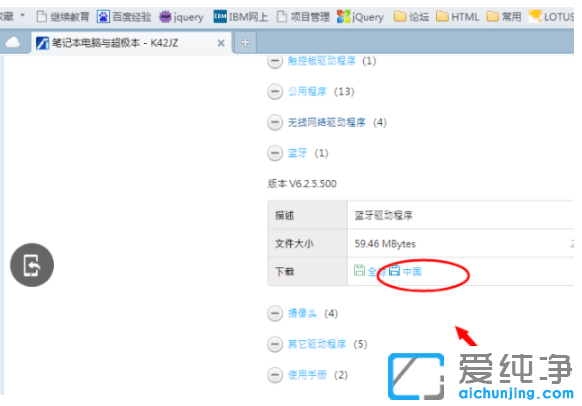
Task: Open a new tab with plus button
Action: tap(245, 43)
